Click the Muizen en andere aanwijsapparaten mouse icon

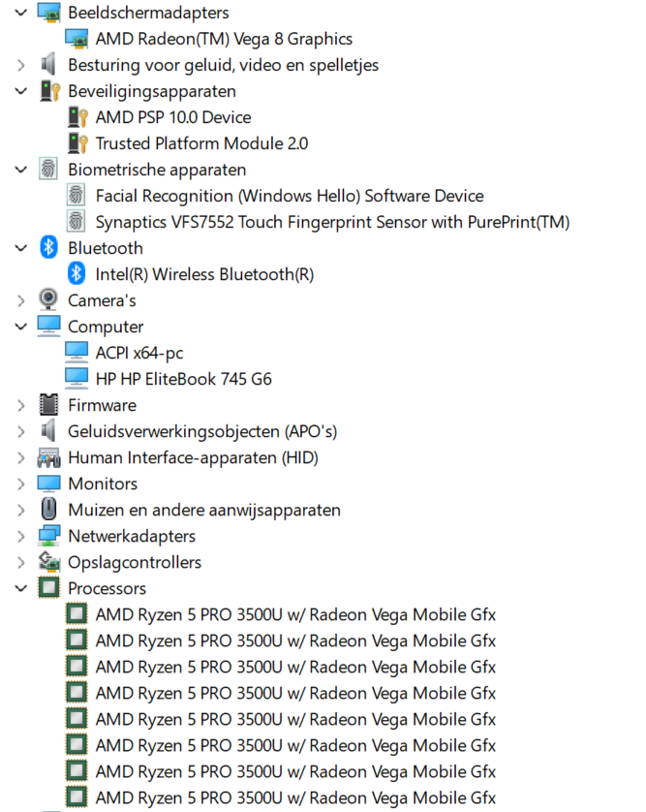pyautogui.click(x=48, y=510)
